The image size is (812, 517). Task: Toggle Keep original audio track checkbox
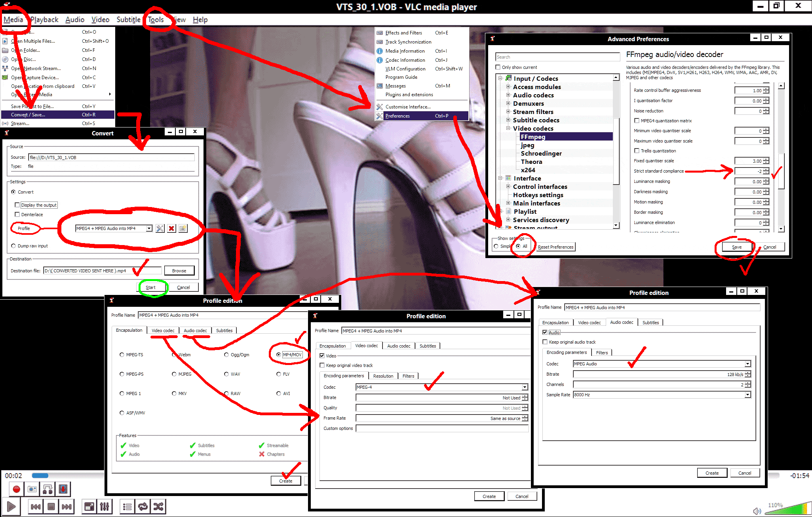(545, 342)
